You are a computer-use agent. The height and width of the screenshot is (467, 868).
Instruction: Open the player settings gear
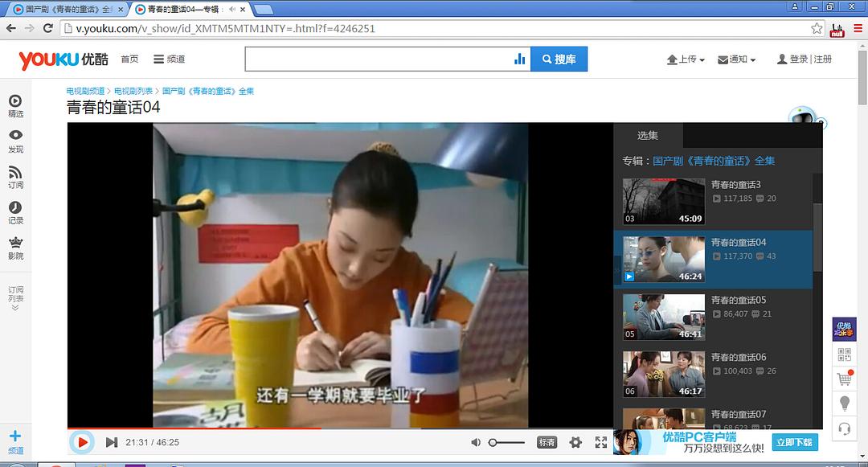tap(575, 442)
